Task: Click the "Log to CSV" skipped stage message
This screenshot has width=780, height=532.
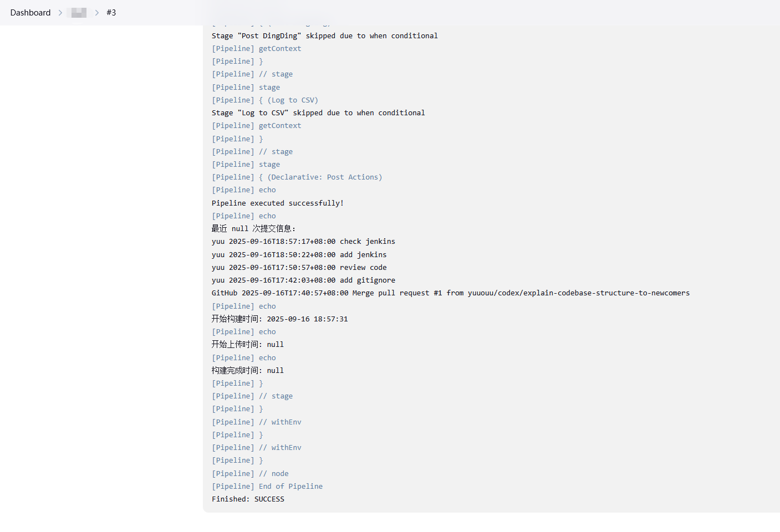Action: 318,113
